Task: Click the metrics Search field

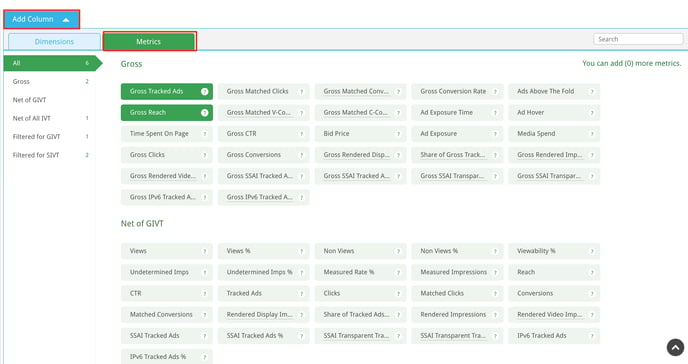Action: coord(638,39)
